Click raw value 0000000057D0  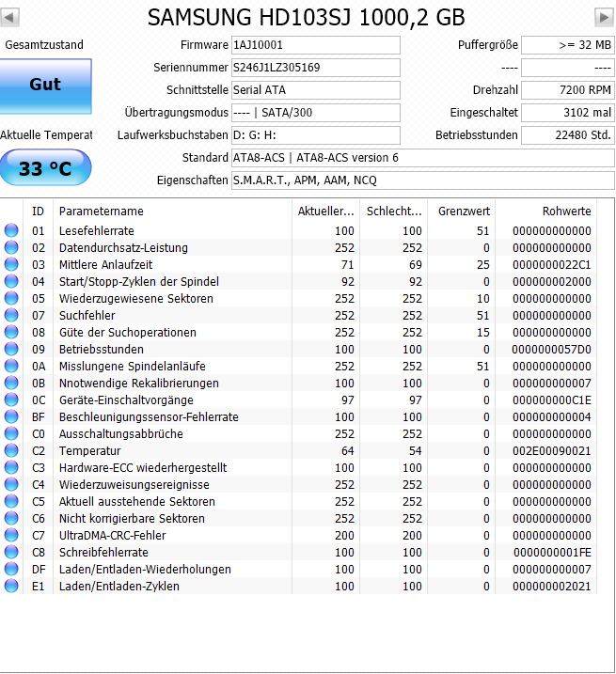551,349
